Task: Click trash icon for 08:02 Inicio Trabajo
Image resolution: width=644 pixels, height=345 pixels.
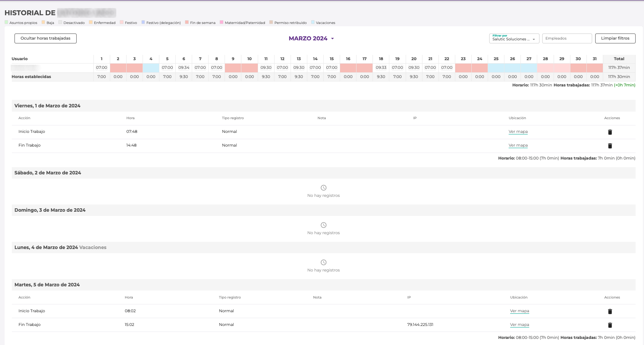Action: (x=610, y=311)
